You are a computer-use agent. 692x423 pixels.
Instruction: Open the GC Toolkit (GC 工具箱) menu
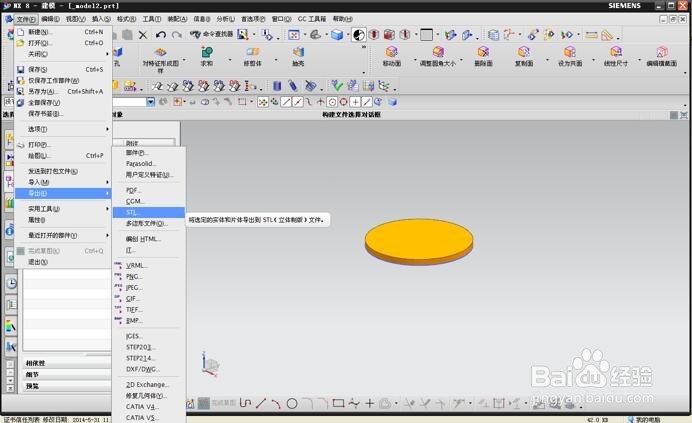(312, 19)
